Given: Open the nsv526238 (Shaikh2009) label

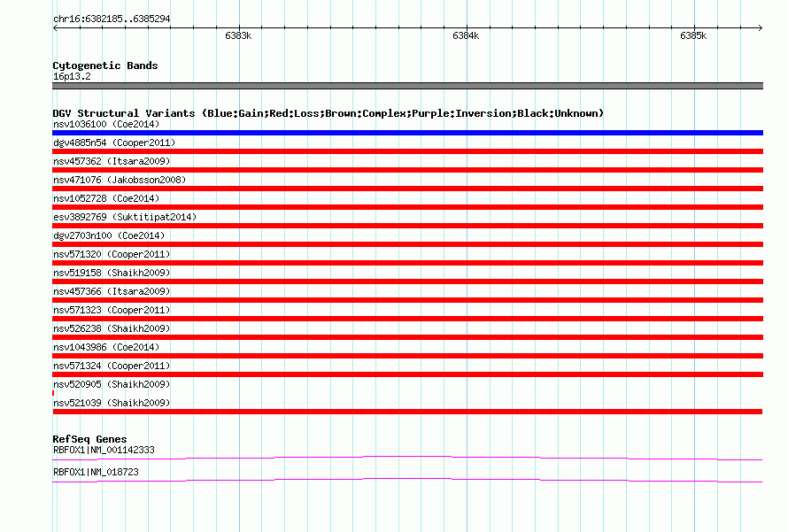Looking at the screenshot, I should coord(112,328).
